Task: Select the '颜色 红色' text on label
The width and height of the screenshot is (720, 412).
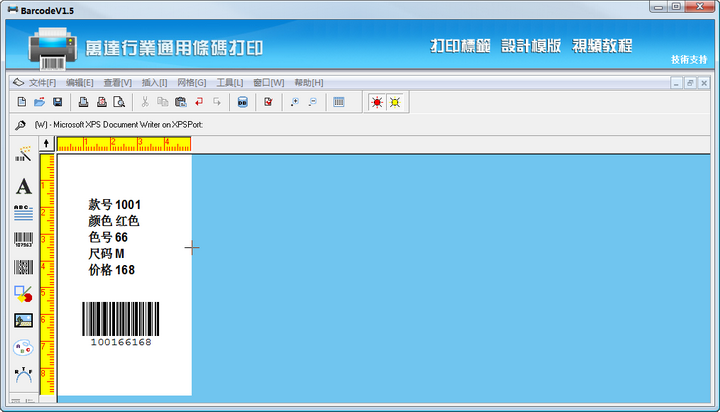Action: point(113,221)
